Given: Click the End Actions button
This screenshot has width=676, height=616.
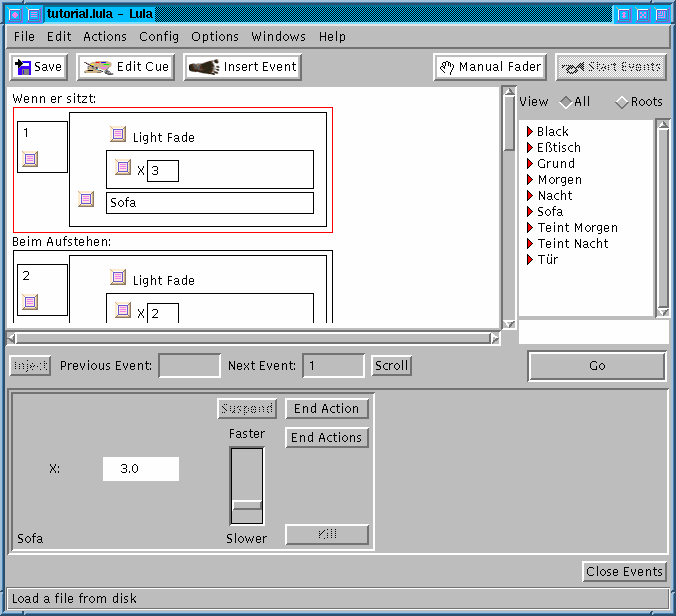Looking at the screenshot, I should (x=326, y=438).
